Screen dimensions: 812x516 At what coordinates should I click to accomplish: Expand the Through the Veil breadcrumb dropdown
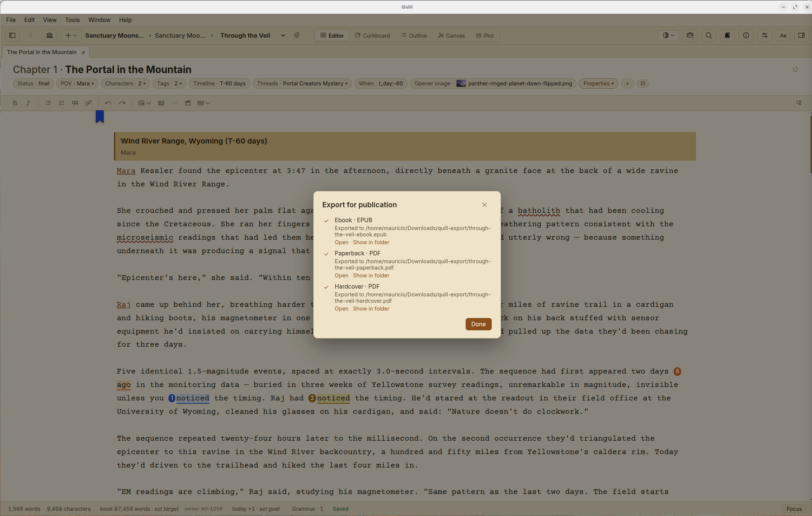click(283, 35)
